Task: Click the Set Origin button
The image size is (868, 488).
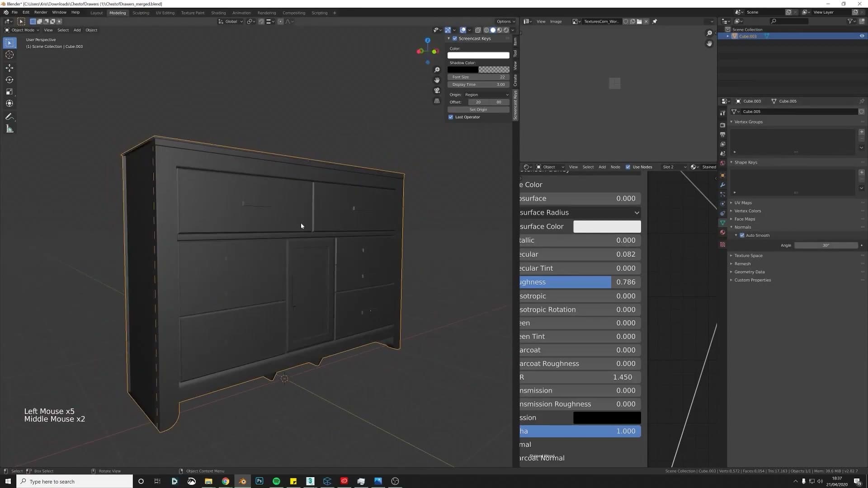Action: tap(478, 110)
